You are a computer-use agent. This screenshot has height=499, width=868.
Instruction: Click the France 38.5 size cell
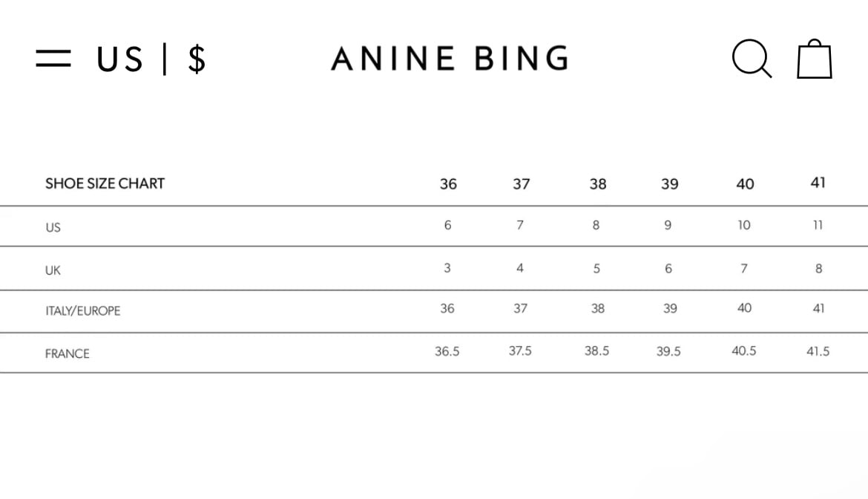(596, 351)
